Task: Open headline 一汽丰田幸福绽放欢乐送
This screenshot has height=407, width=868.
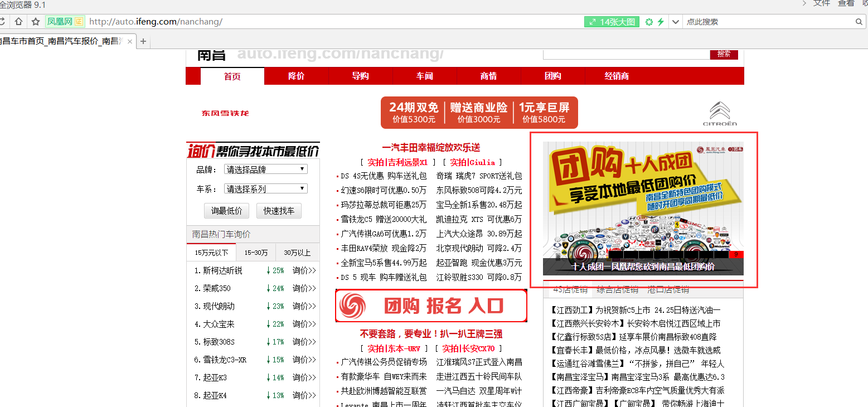Action: (x=431, y=148)
